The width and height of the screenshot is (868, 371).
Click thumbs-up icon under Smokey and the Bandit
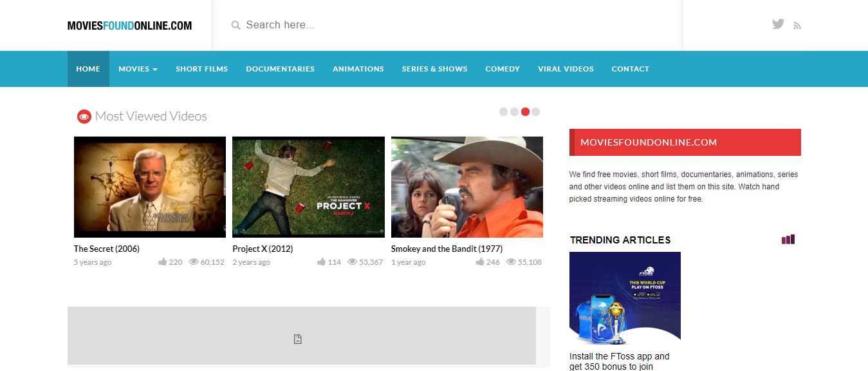pyautogui.click(x=480, y=262)
